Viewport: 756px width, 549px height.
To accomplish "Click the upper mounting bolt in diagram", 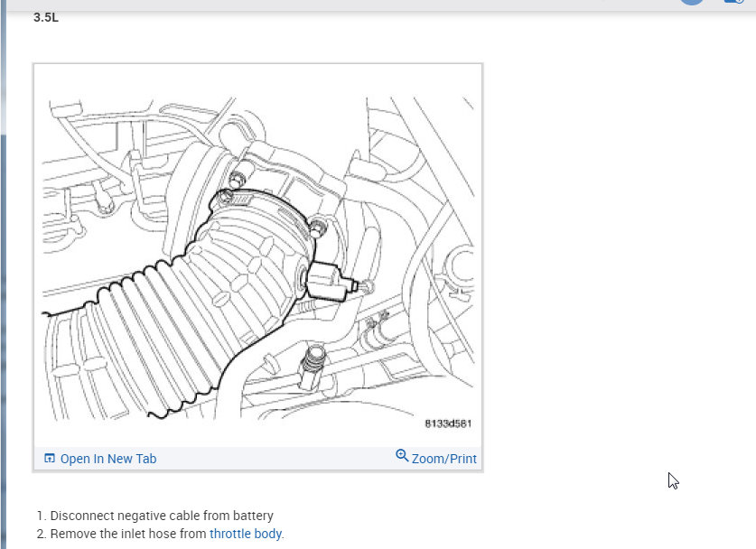I will (237, 180).
